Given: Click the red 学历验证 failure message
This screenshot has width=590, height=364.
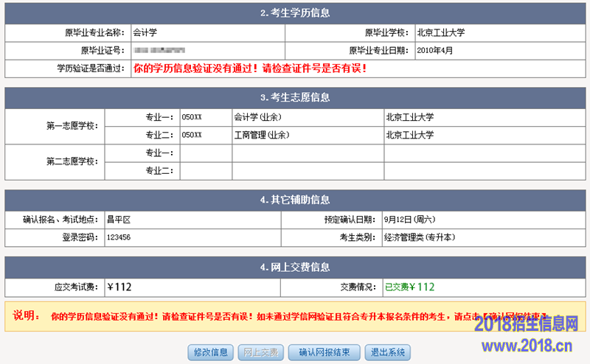Looking at the screenshot, I should pyautogui.click(x=249, y=69).
